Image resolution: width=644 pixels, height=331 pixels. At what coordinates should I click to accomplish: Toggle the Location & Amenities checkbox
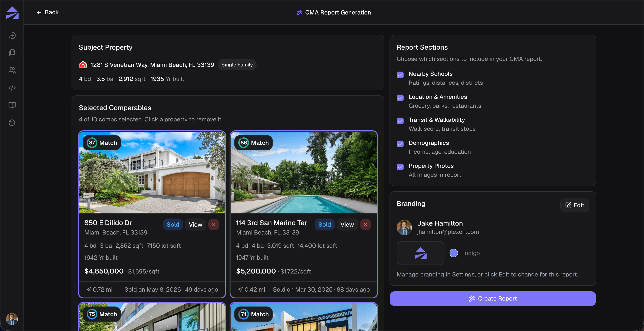click(x=400, y=98)
